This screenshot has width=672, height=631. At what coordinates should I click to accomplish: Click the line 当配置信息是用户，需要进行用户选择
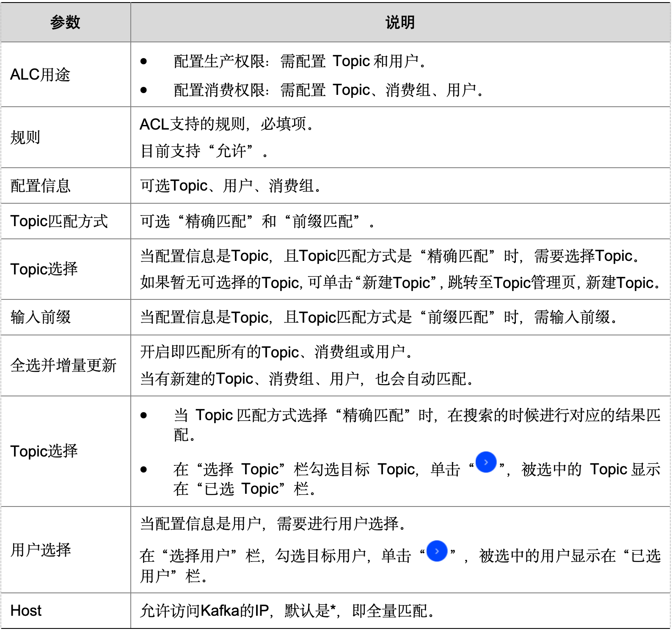273,524
